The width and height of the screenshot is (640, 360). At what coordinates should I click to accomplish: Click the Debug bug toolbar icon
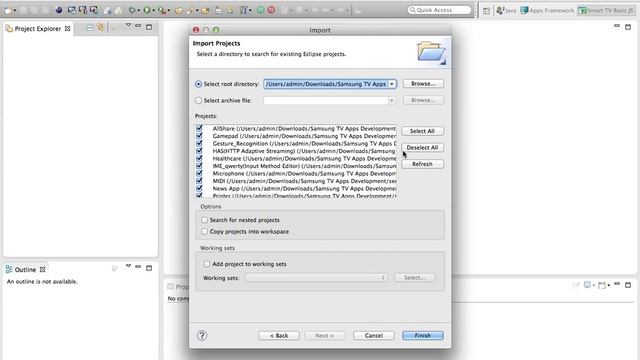131,10
